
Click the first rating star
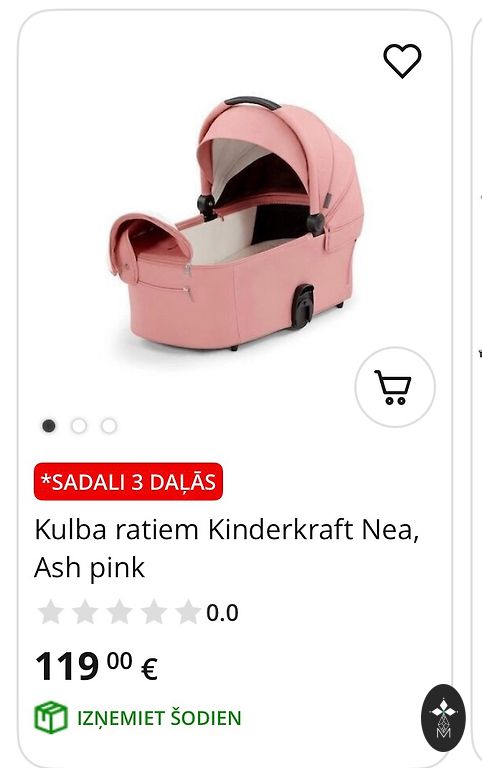coord(51,612)
